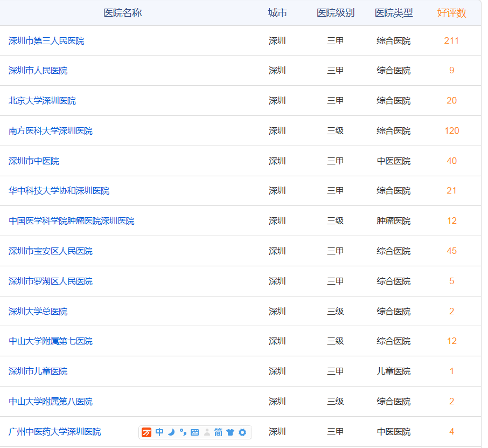
Task: Click rating 12 in 肿瘤医院深圳医院 row
Action: (x=451, y=221)
